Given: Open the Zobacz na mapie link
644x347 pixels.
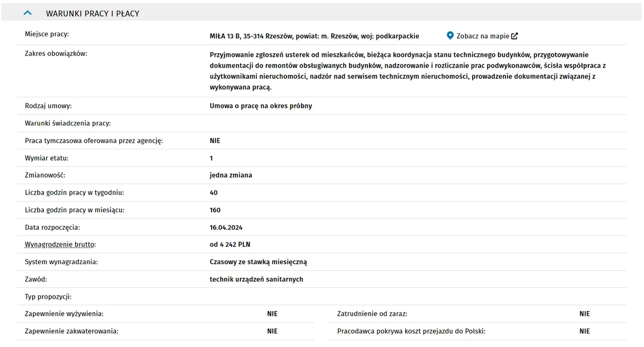Looking at the screenshot, I should (x=483, y=36).
